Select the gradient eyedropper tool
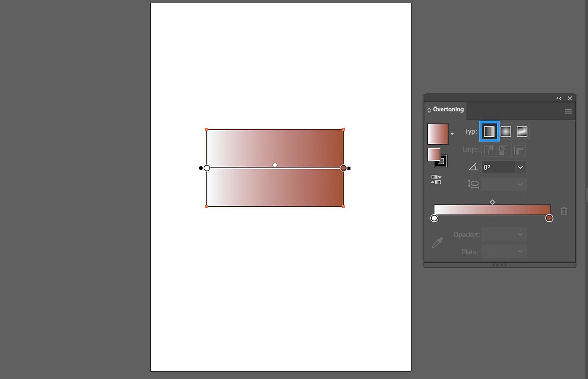Image resolution: width=588 pixels, height=379 pixels. pos(437,242)
